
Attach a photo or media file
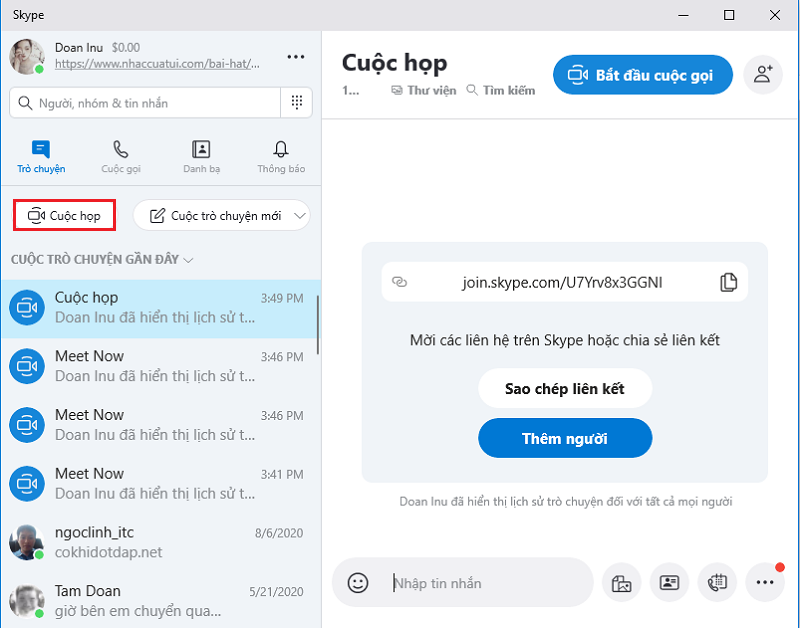[x=621, y=583]
